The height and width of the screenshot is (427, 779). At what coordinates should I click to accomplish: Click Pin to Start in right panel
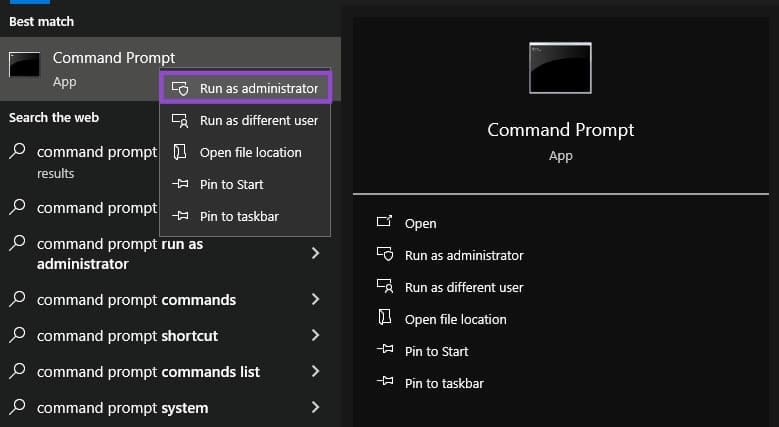click(436, 351)
